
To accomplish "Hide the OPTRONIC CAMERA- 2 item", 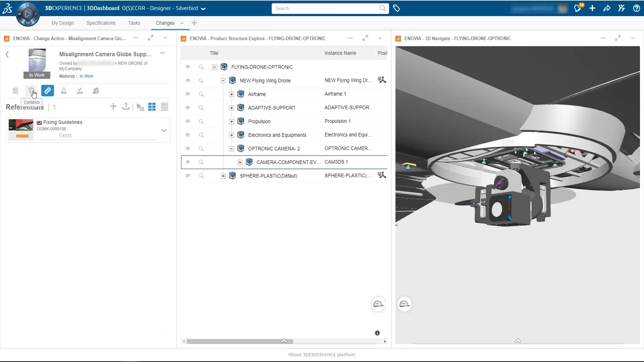I will [x=188, y=148].
